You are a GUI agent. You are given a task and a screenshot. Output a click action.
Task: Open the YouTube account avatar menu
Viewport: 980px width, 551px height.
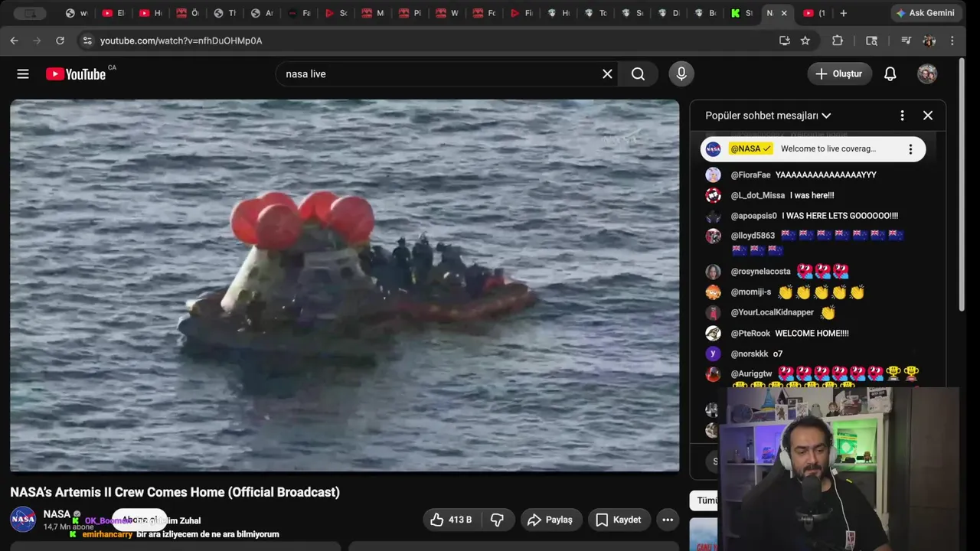click(927, 73)
